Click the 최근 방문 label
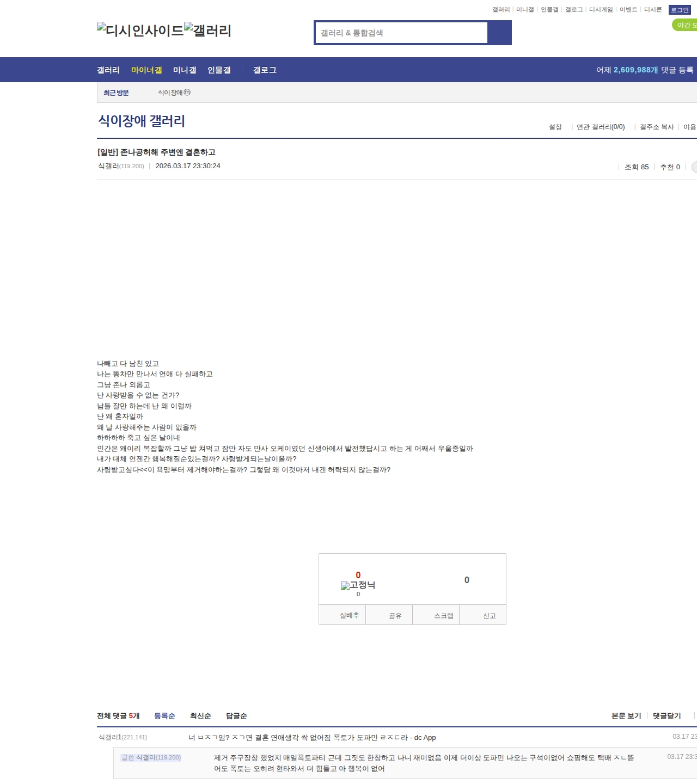Image resolution: width=697 pixels, height=784 pixels. pyautogui.click(x=116, y=93)
